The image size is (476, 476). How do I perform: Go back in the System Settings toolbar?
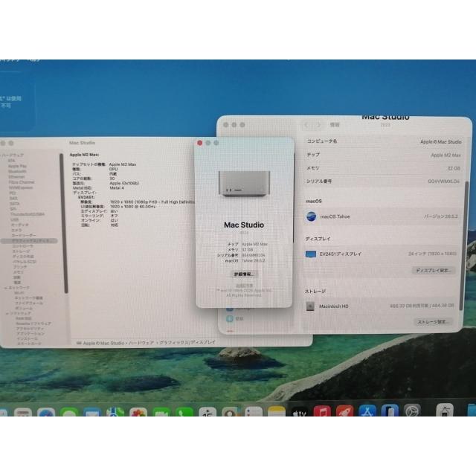click(306, 125)
